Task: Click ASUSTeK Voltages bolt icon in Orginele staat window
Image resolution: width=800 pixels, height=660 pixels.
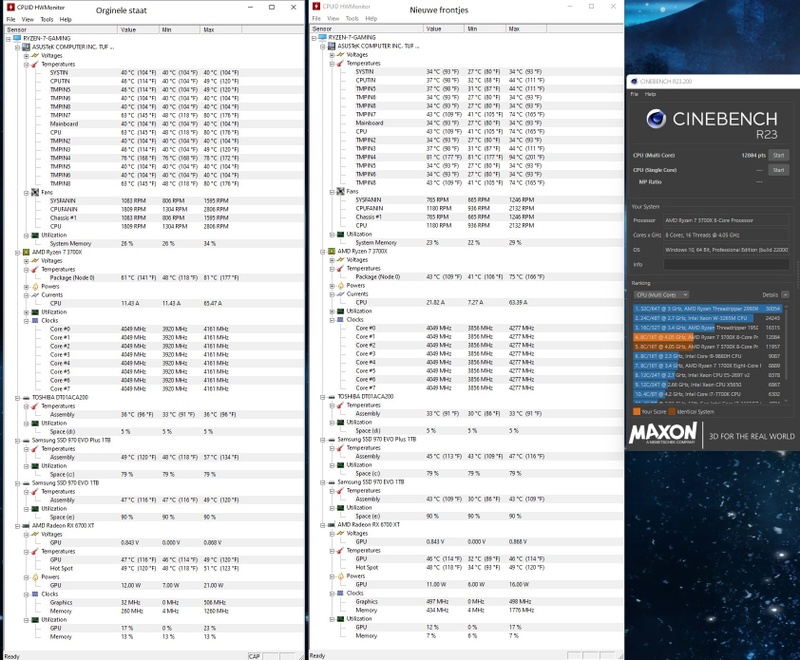Action: coord(35,56)
